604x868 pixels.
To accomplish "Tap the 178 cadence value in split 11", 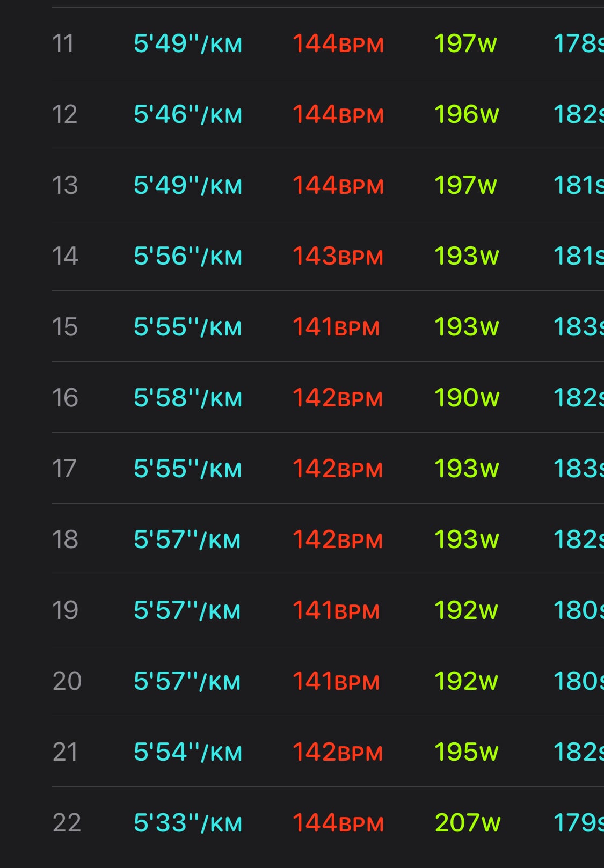I will click(x=579, y=43).
